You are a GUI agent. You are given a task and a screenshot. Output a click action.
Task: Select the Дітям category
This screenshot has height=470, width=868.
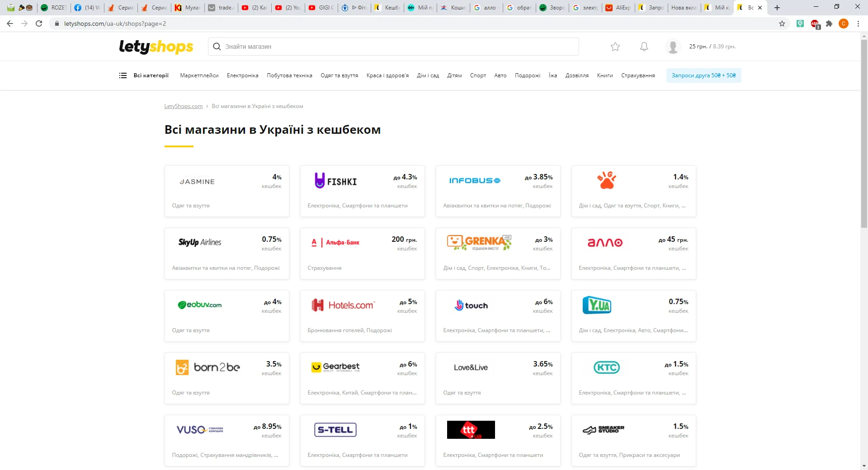454,75
